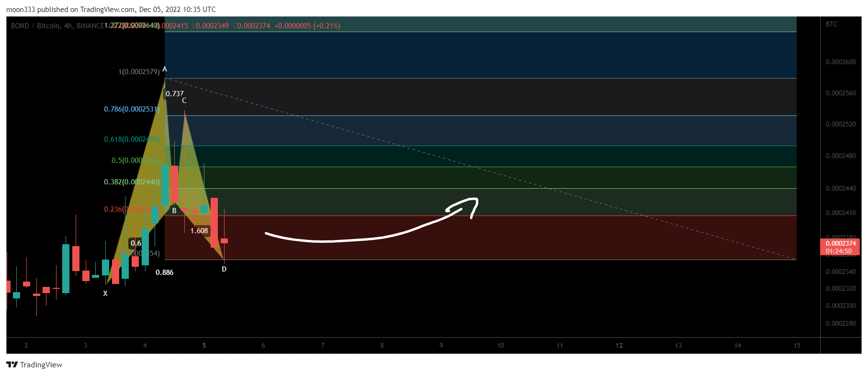Click price scale level 0.0002600

point(841,62)
